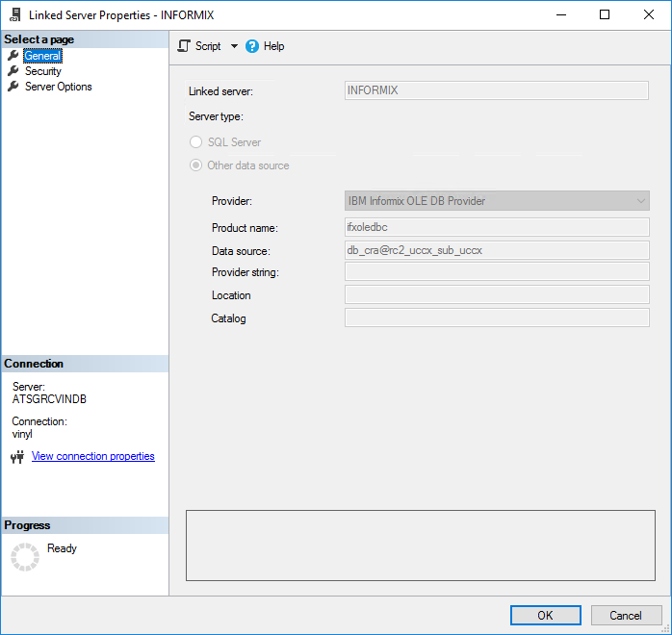Expand the Script dropdown arrow

tap(234, 46)
